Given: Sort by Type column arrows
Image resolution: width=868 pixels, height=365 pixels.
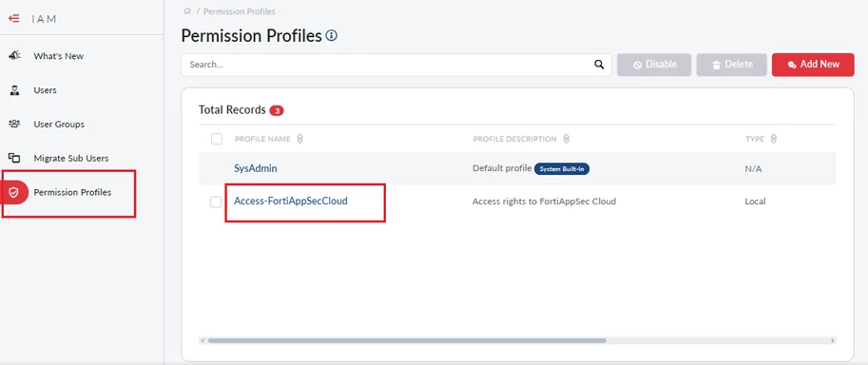Looking at the screenshot, I should click(773, 139).
